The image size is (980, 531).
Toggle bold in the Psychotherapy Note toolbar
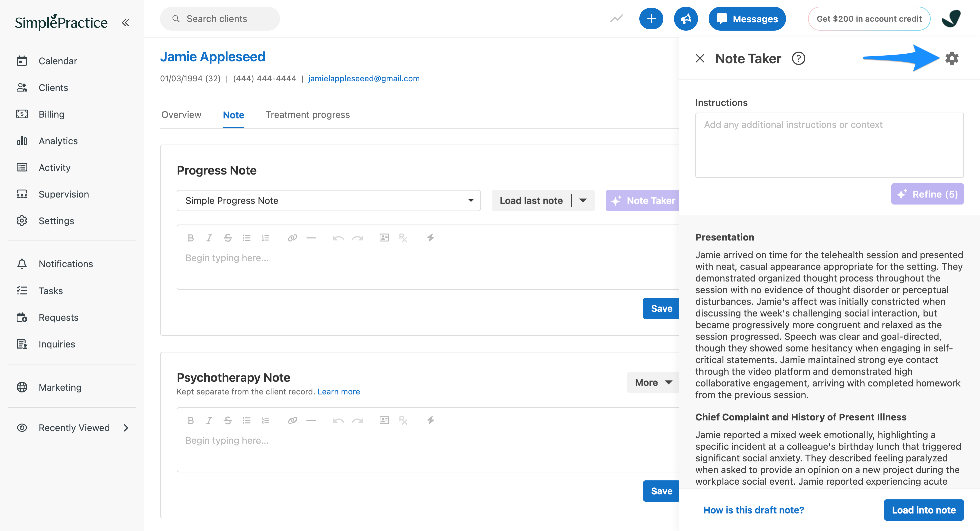(191, 420)
